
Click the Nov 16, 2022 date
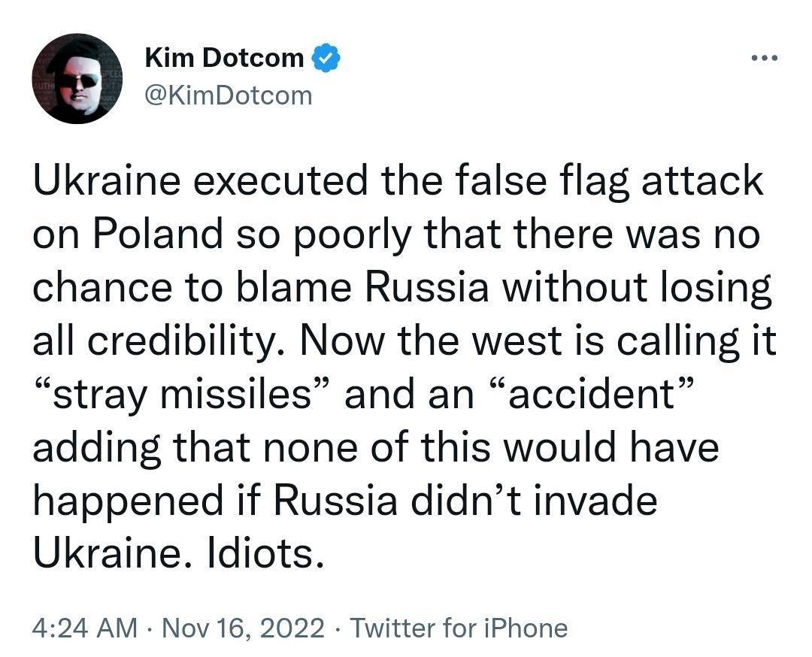coord(244,628)
